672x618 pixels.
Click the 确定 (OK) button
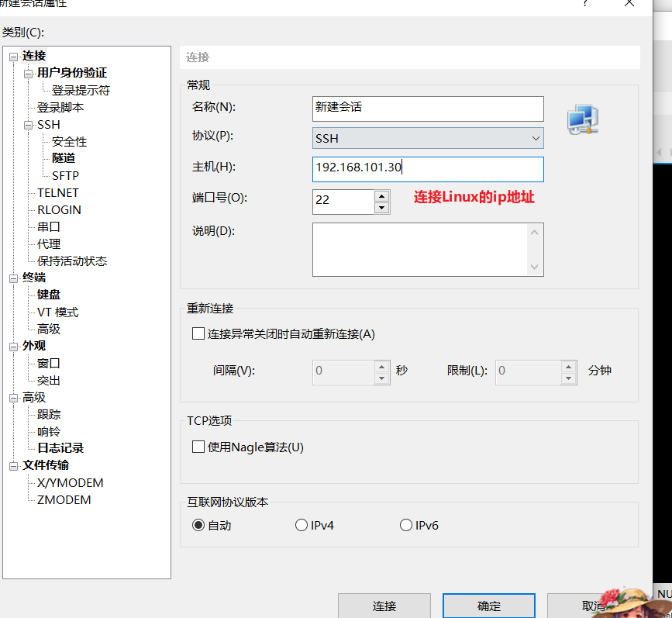point(488,606)
